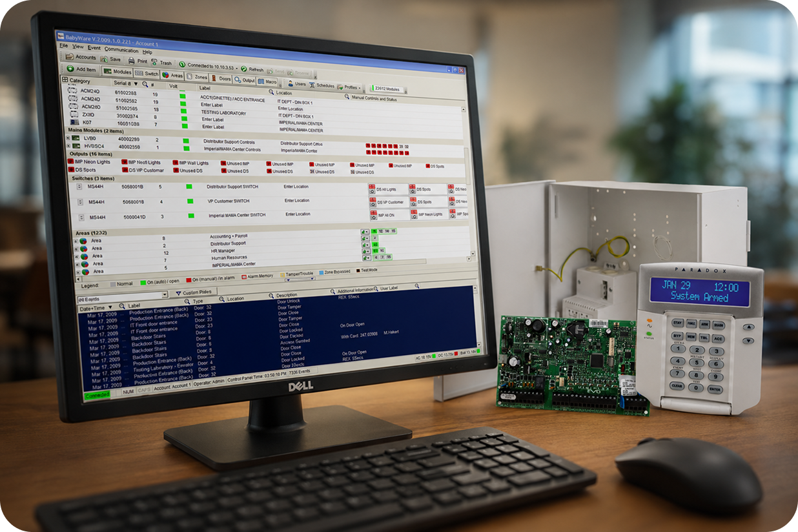
Task: Toggle the IMP Wall Lights output
Action: pyautogui.click(x=176, y=163)
